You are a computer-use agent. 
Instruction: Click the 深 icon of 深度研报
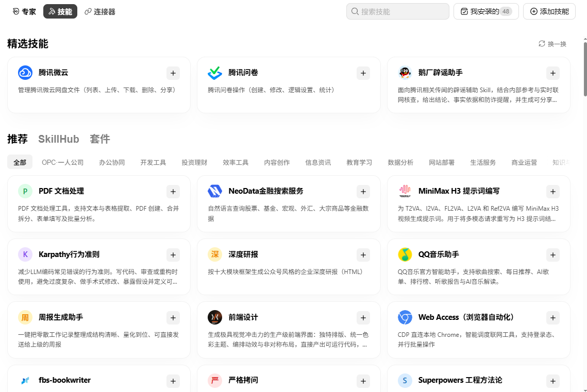coord(215,254)
